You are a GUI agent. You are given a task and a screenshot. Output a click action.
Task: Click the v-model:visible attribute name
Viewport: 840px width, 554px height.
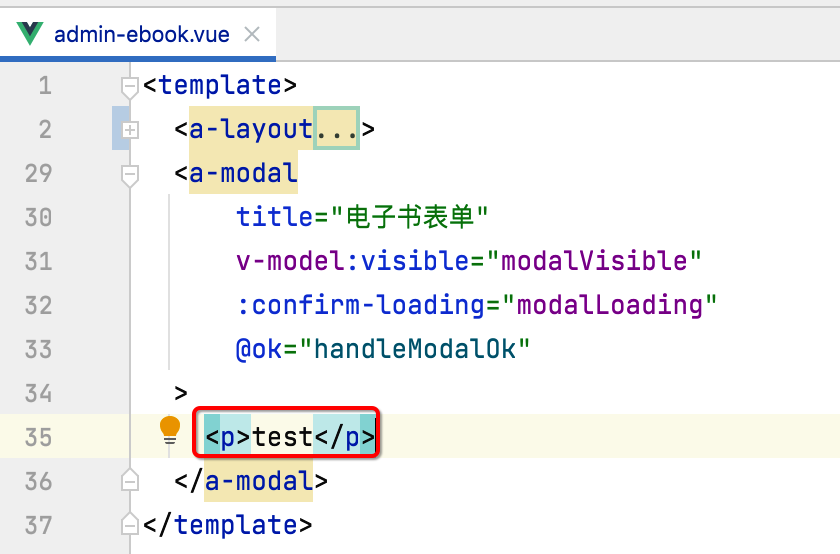pos(352,261)
